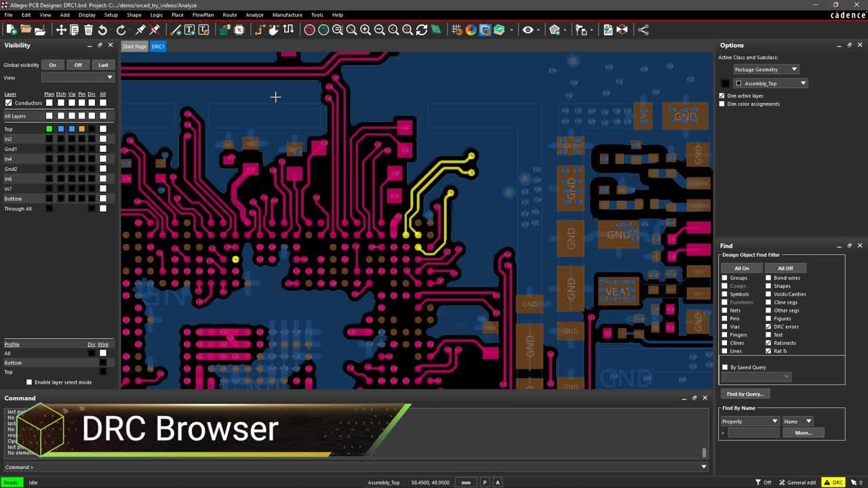Viewport: 868px width, 488px height.
Task: Click the Undo arrow icon
Action: [x=102, y=30]
